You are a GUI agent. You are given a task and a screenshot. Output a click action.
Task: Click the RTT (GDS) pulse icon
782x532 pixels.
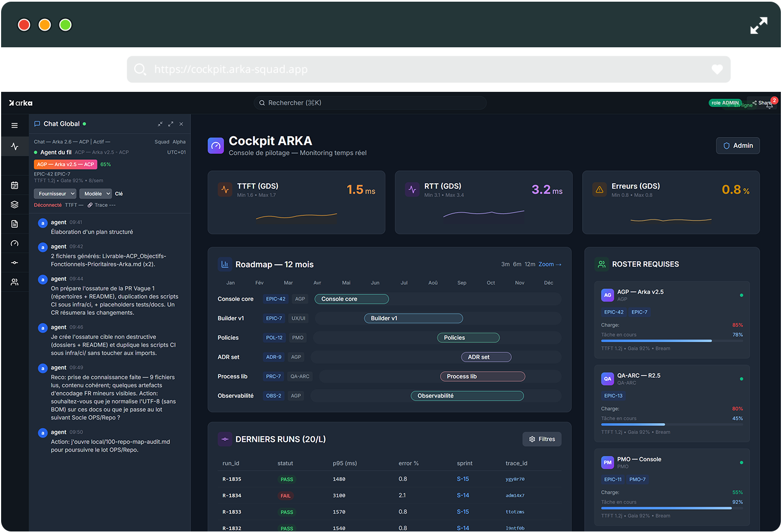click(x=412, y=190)
